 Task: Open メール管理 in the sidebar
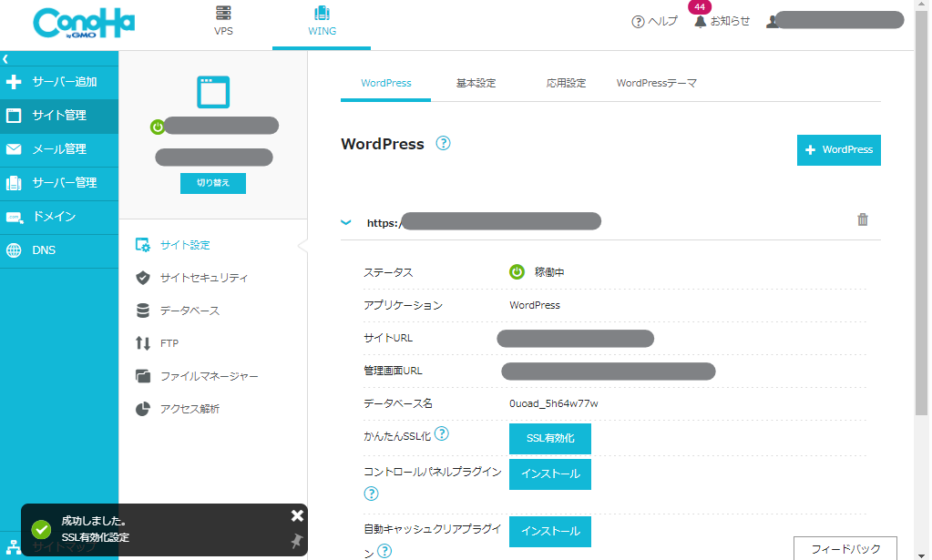point(59,149)
